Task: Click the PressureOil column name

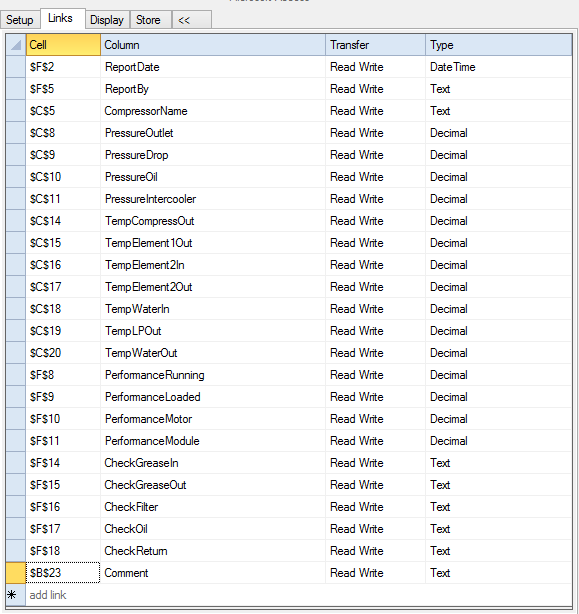Action: (213, 177)
